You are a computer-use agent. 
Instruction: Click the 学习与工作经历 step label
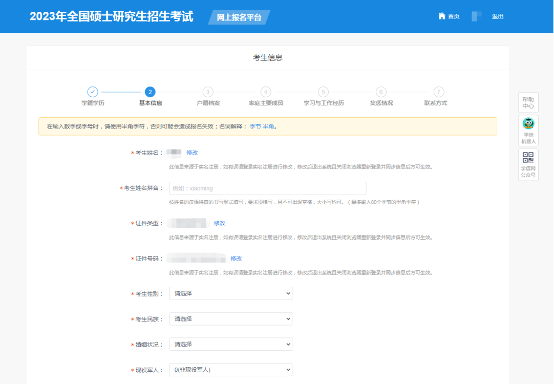coord(324,103)
